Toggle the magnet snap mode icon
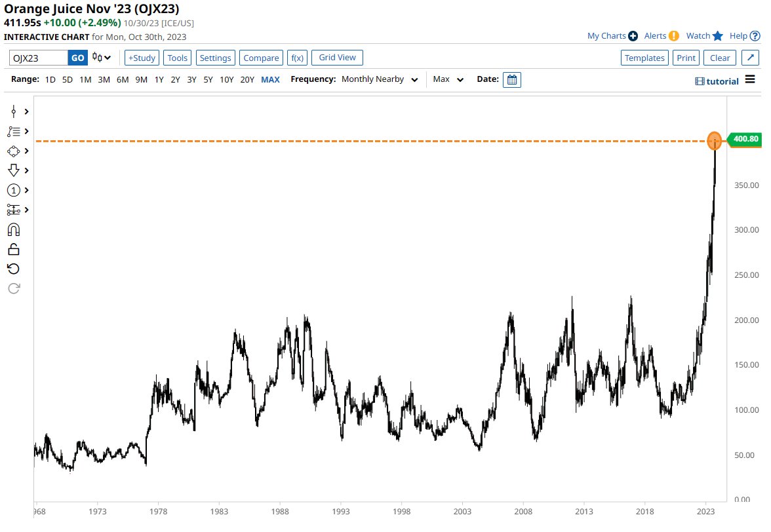 [14, 229]
